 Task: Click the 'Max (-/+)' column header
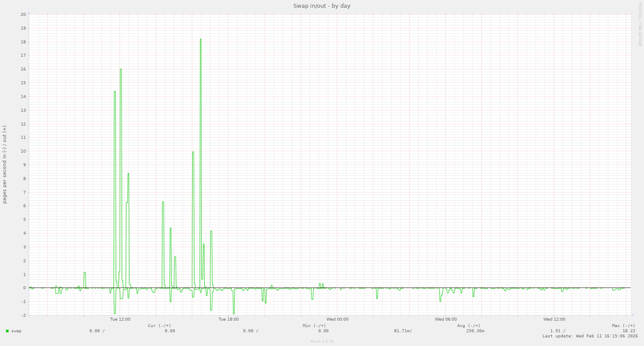coord(623,325)
